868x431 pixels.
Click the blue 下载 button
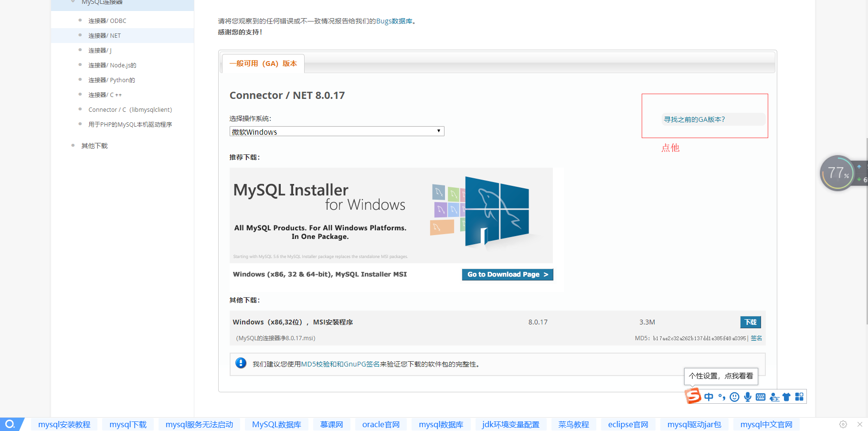pyautogui.click(x=751, y=322)
